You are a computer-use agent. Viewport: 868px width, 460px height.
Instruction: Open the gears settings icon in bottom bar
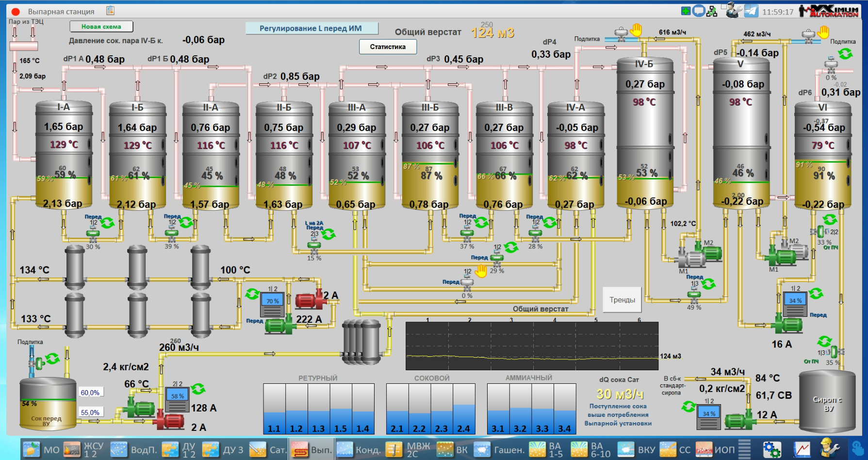(x=772, y=449)
